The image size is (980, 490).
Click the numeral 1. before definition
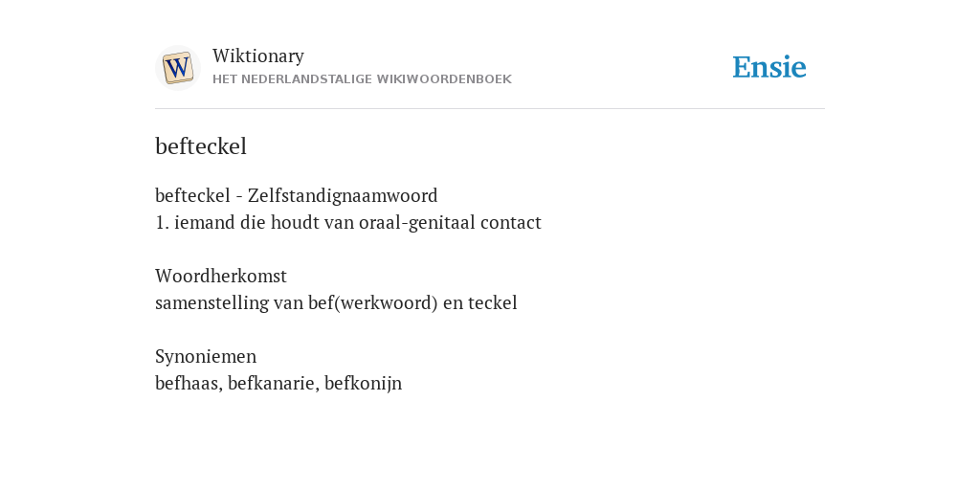[x=162, y=223]
